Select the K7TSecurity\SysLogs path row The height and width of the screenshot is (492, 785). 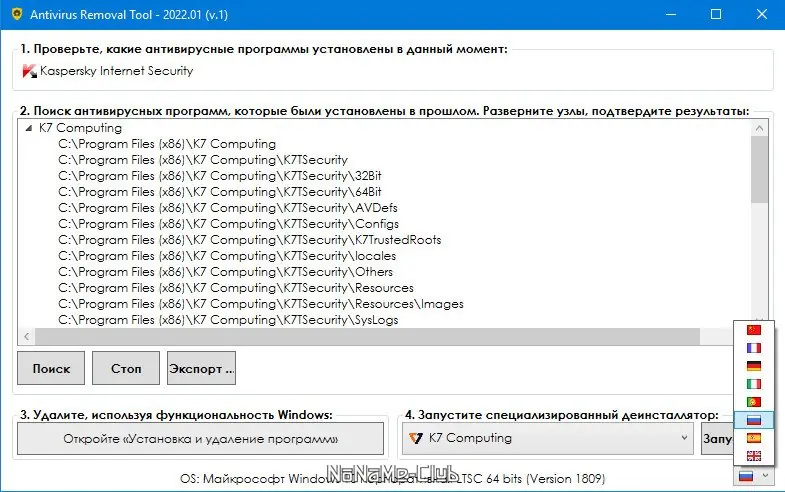(228, 320)
